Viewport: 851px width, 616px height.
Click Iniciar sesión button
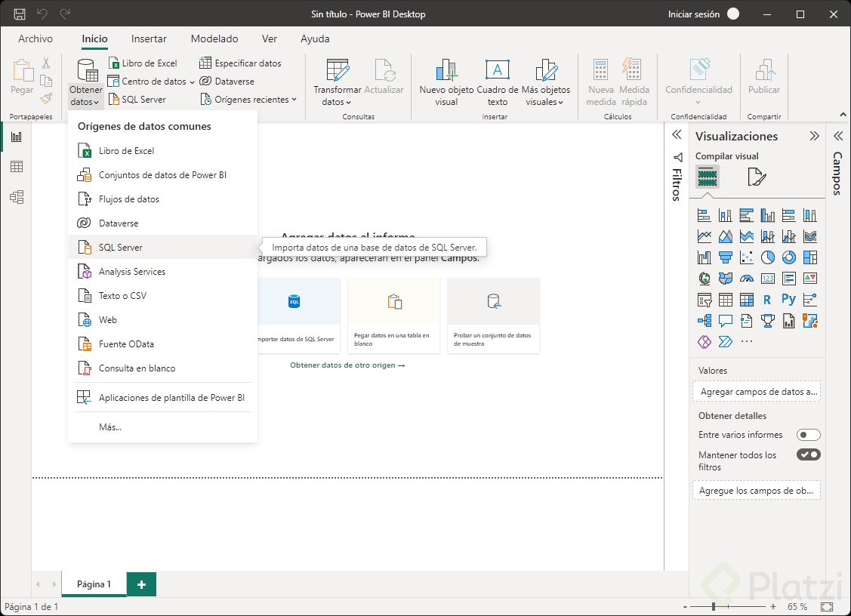[x=704, y=14]
